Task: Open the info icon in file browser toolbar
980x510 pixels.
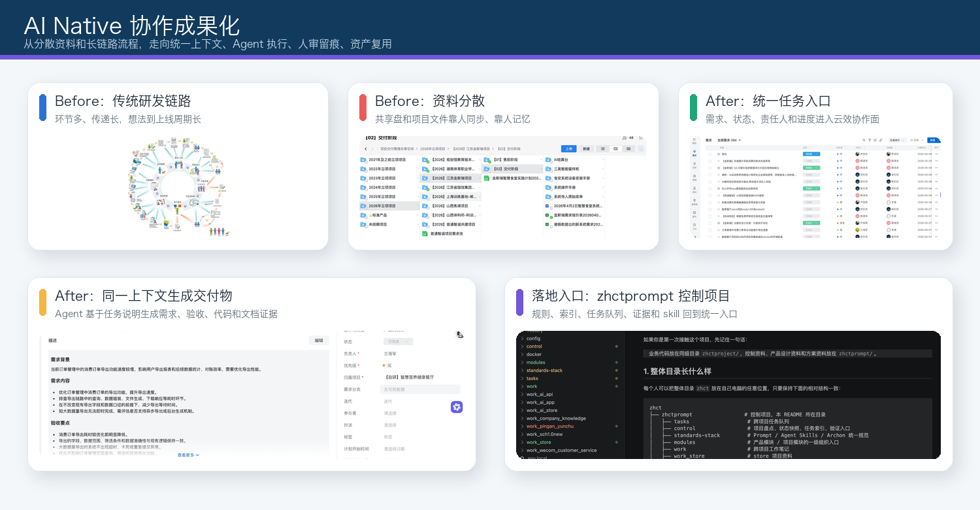Action: 641,149
